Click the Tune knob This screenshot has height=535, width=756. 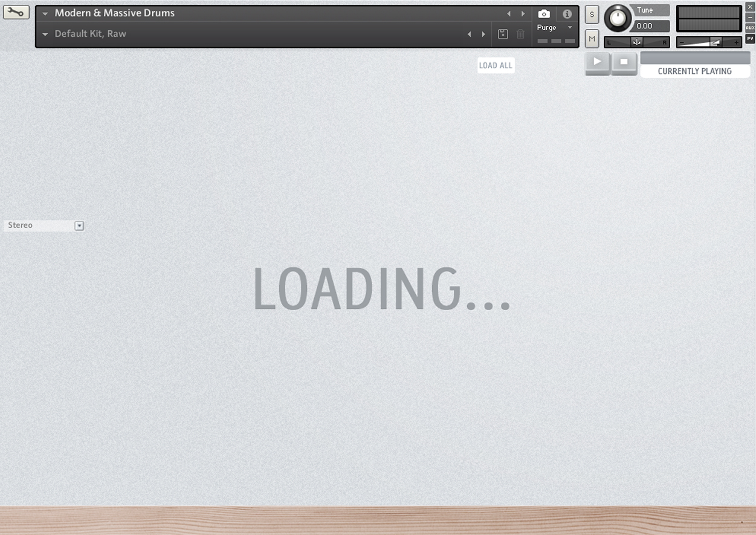pyautogui.click(x=617, y=18)
